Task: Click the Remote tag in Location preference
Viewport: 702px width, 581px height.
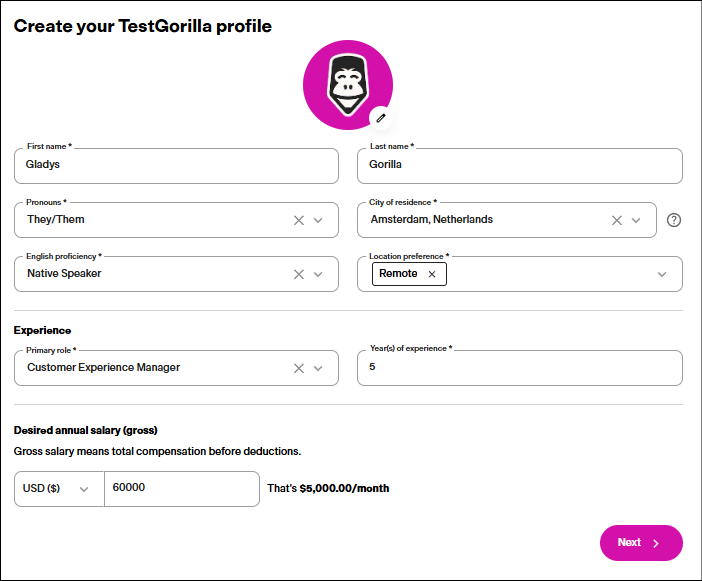Action: click(398, 273)
